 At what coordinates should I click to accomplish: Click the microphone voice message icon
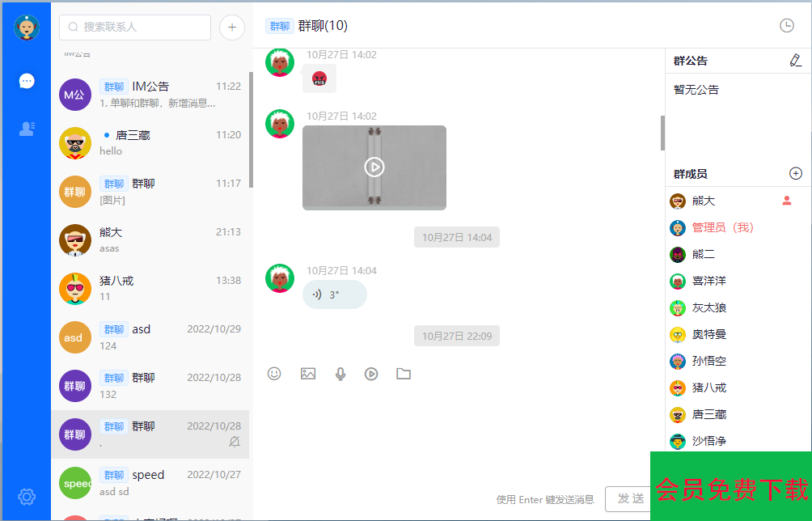click(340, 374)
